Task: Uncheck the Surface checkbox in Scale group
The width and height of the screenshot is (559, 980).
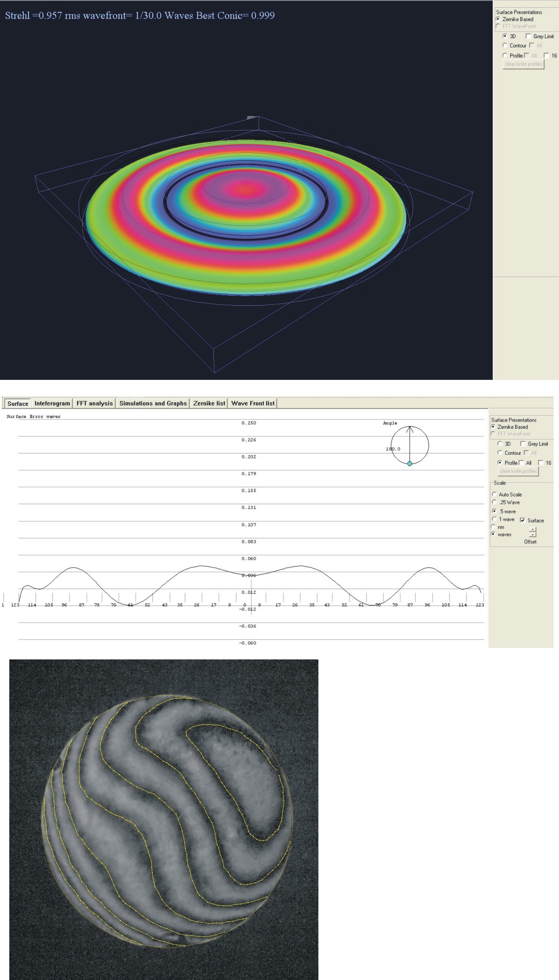Action: (523, 521)
